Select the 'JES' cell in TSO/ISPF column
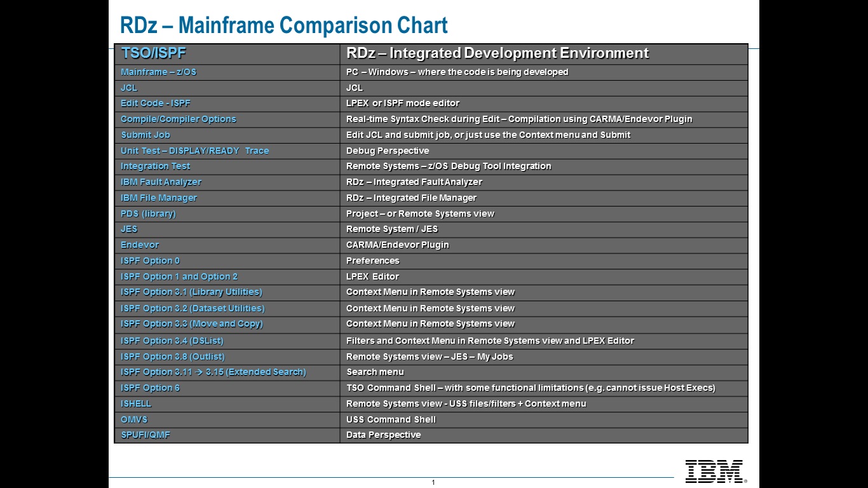The height and width of the screenshot is (488, 868). click(x=227, y=229)
